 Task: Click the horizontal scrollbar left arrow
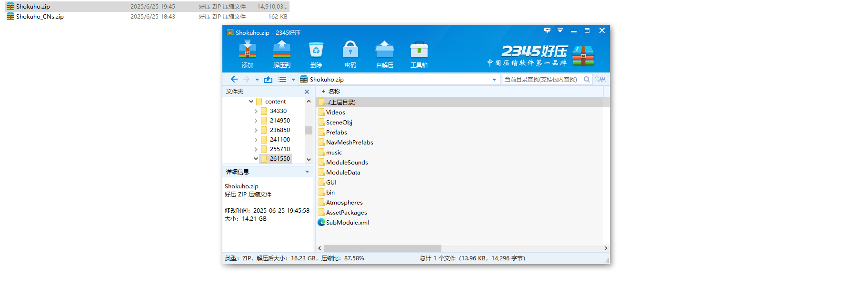(319, 248)
